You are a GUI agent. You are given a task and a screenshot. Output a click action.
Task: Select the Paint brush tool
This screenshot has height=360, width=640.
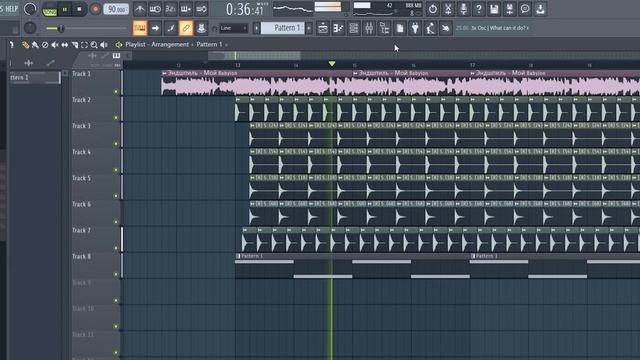tap(35, 44)
